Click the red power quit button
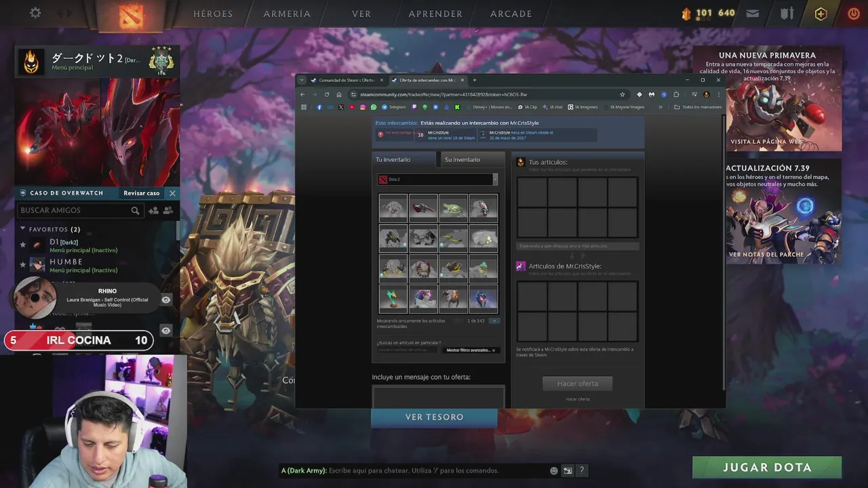Screen dimensions: 868x488 [x=853, y=13]
